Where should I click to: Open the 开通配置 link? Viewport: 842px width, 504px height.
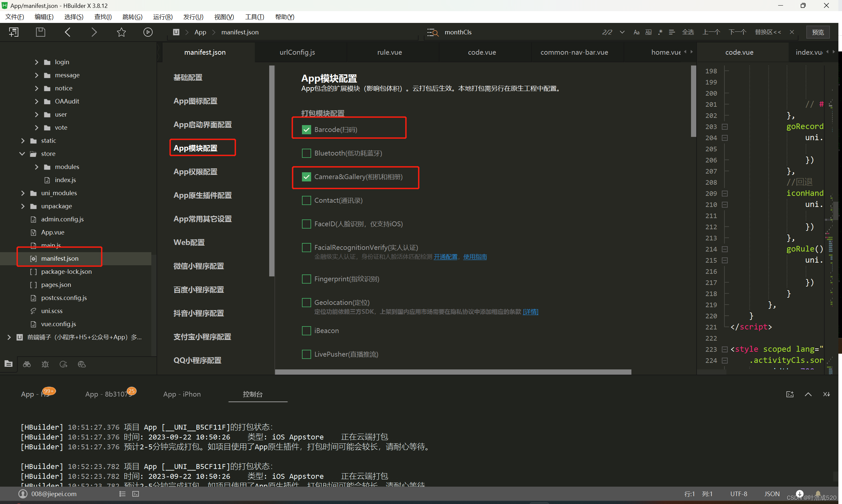tap(445, 257)
